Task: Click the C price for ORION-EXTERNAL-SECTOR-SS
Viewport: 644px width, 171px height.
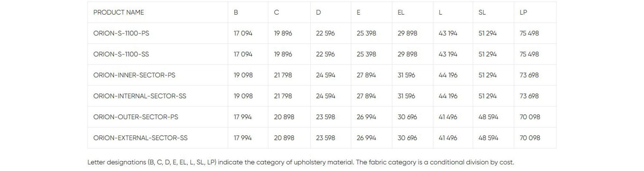Action: (284, 138)
